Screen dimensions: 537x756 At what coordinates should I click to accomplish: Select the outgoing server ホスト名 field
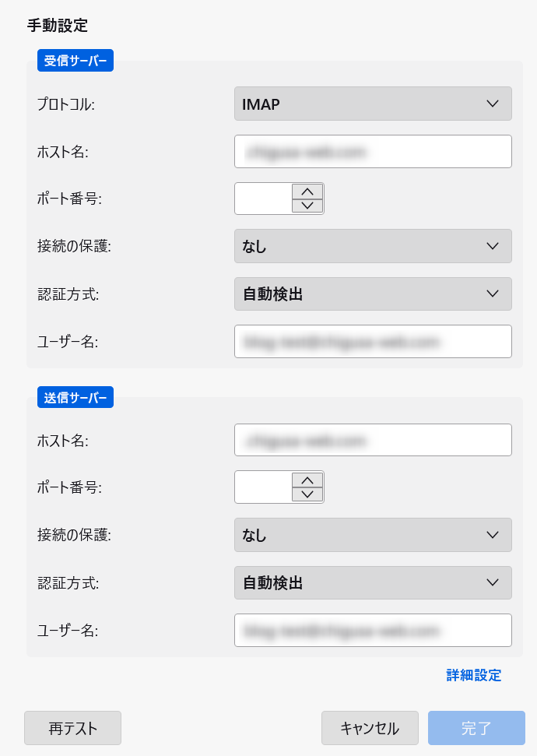pyautogui.click(x=373, y=440)
